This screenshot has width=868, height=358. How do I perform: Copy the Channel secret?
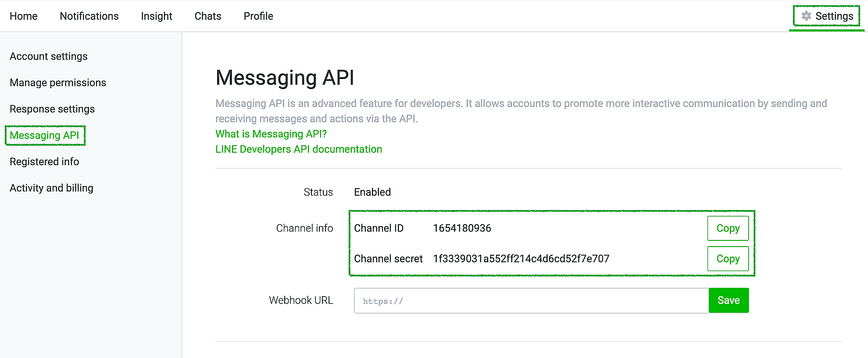click(x=728, y=259)
